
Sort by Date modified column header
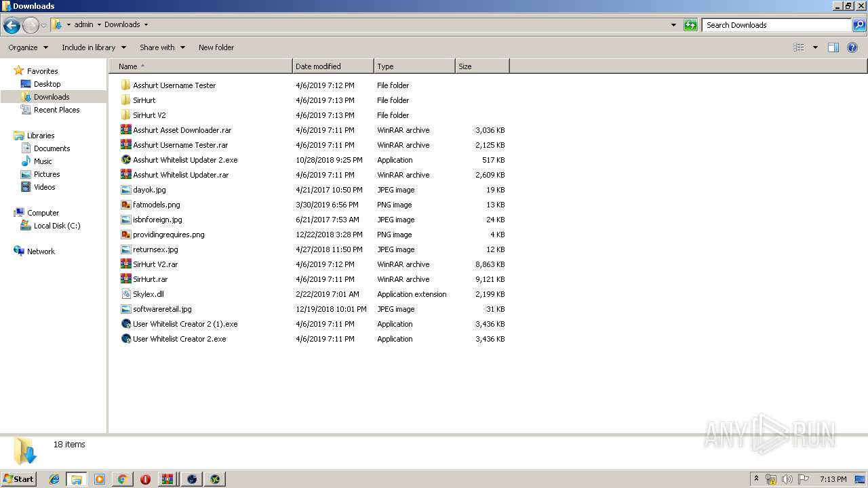[333, 66]
